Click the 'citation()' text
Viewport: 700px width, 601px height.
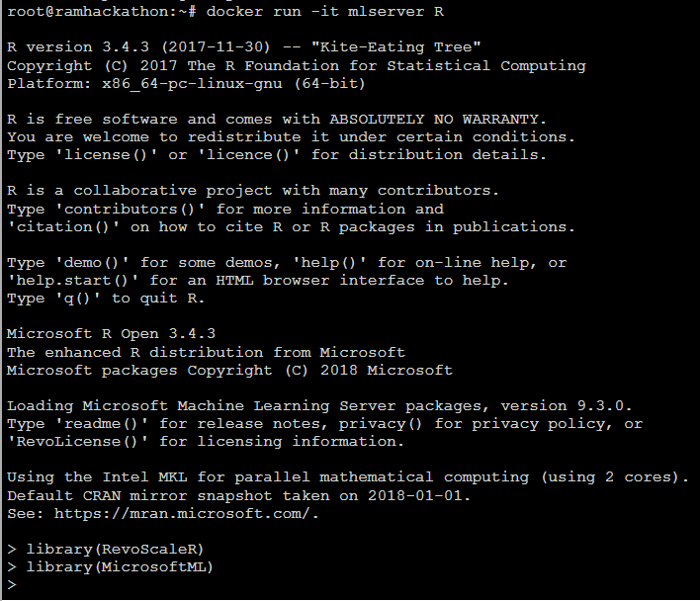[x=63, y=226]
